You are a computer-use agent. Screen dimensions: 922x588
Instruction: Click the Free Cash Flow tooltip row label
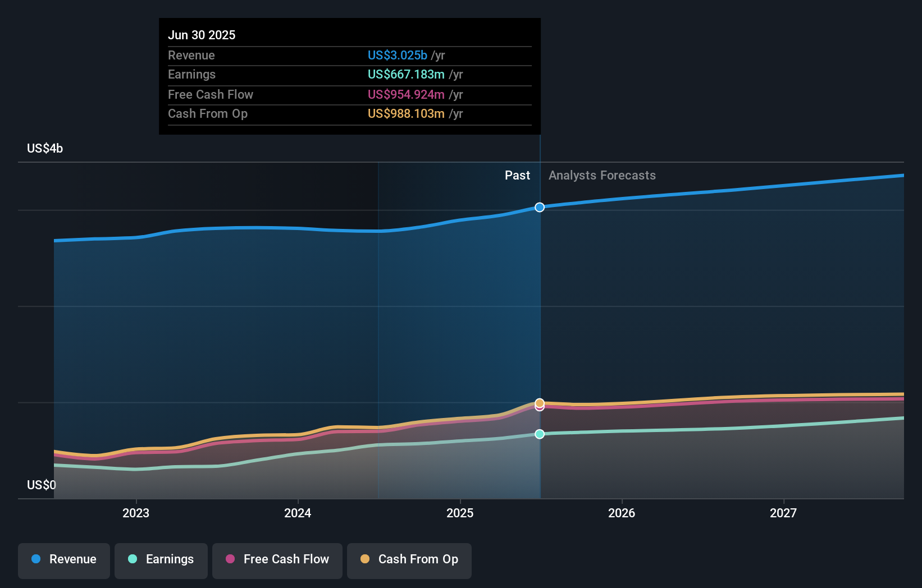[211, 94]
